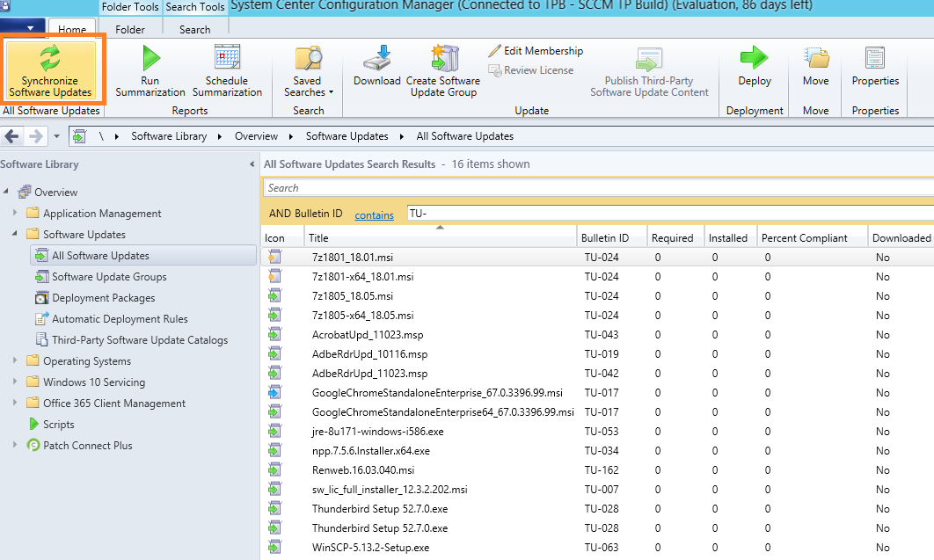Create Software Update Group
The height and width of the screenshot is (560, 934).
(x=443, y=59)
